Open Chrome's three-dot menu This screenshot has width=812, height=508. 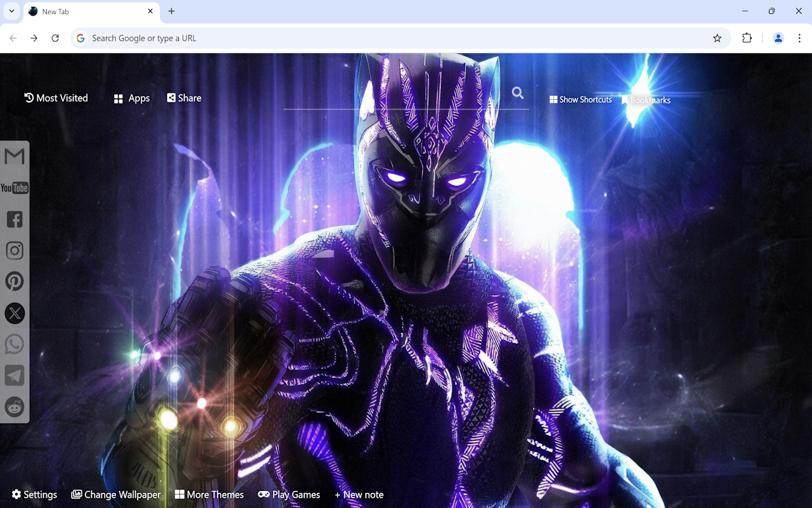tap(799, 38)
